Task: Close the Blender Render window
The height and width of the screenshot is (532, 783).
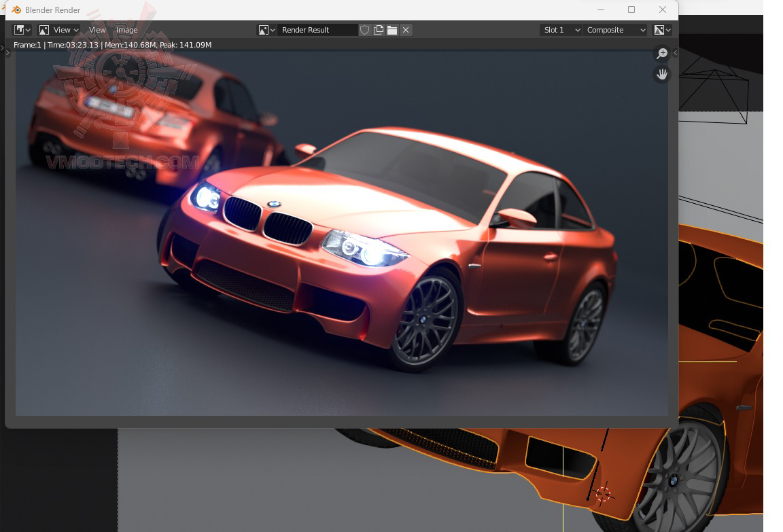Action: (x=663, y=10)
